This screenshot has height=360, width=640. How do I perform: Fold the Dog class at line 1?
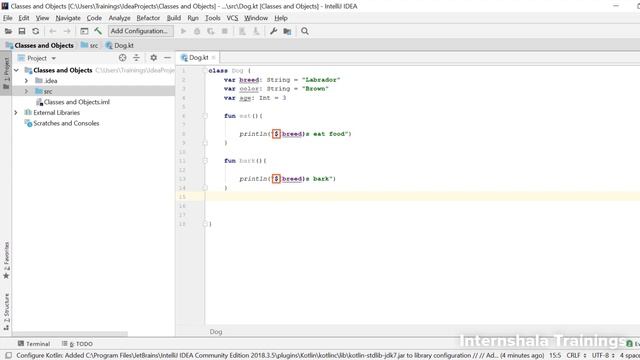(205, 71)
